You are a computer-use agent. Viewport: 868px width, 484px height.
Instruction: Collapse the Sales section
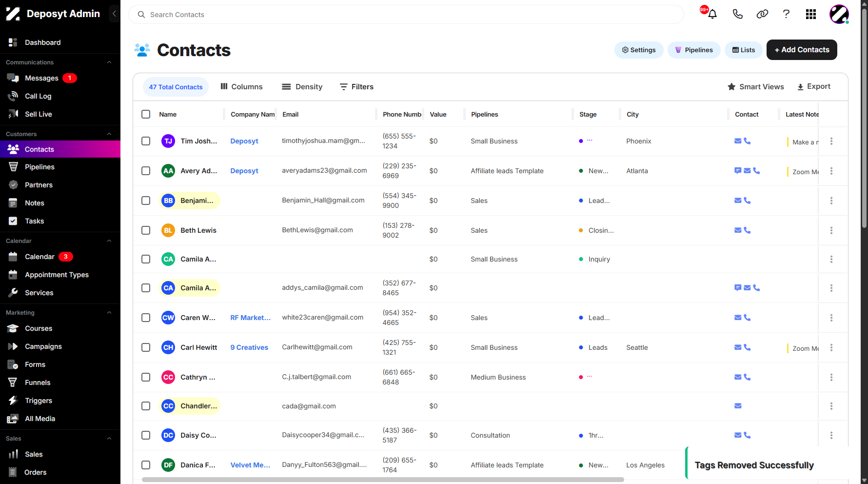pos(109,439)
